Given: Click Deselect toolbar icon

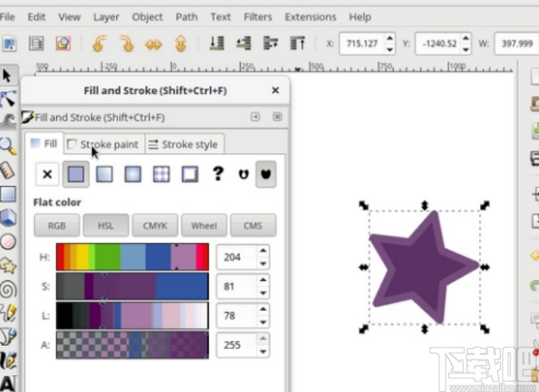Looking at the screenshot, I should click(63, 44).
